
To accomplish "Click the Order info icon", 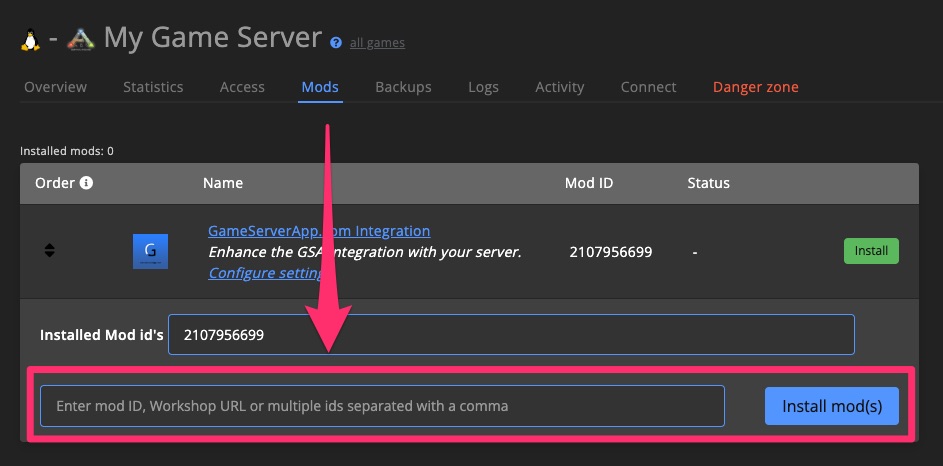I will (x=87, y=183).
